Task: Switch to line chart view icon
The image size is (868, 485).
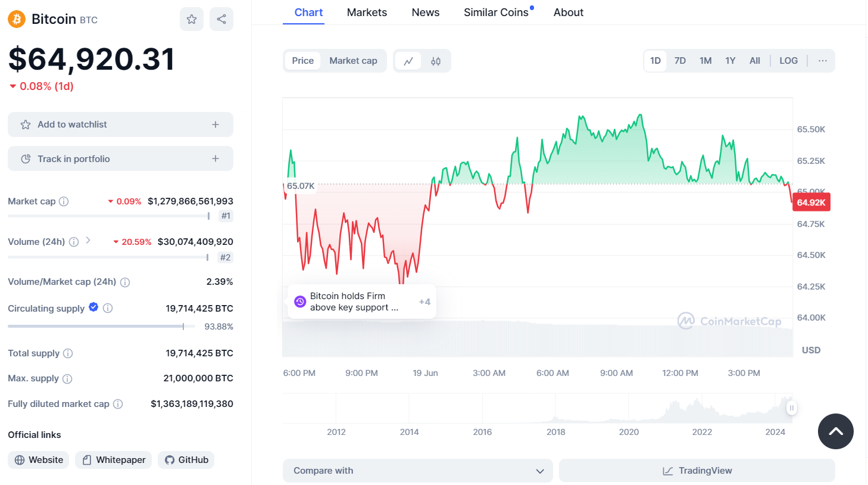Action: pyautogui.click(x=408, y=61)
